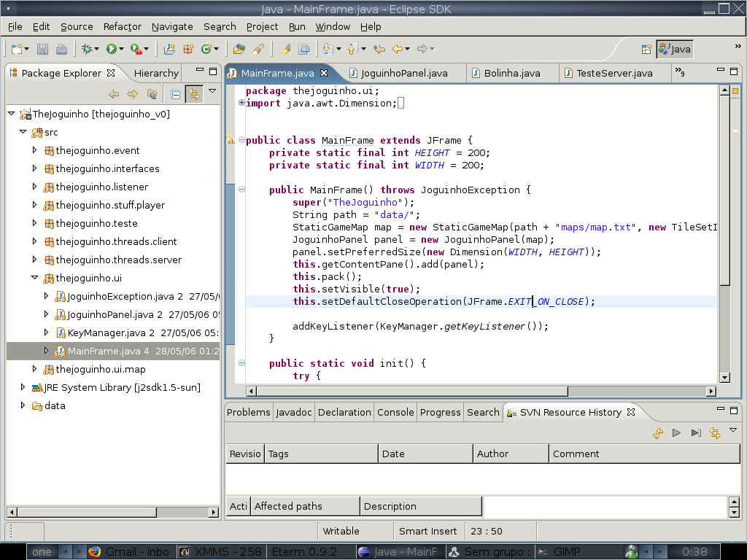747x560 pixels.
Task: Click the New Java Class icon
Action: click(206, 49)
